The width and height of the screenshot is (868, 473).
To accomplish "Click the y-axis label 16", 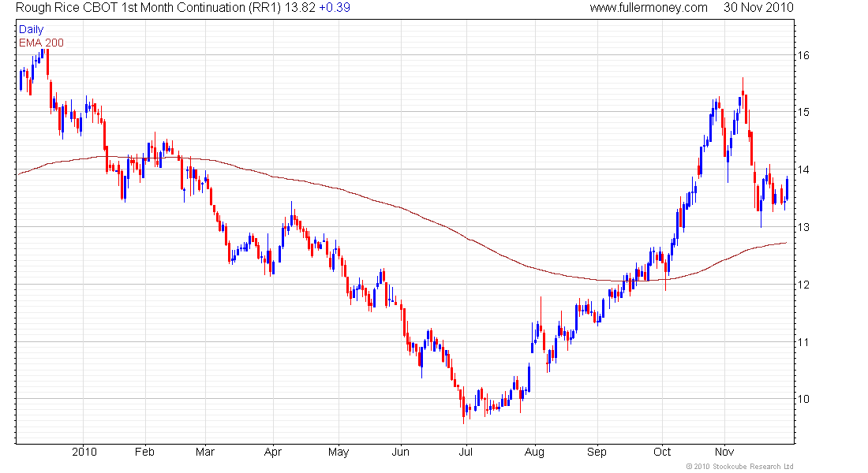I will (803, 54).
